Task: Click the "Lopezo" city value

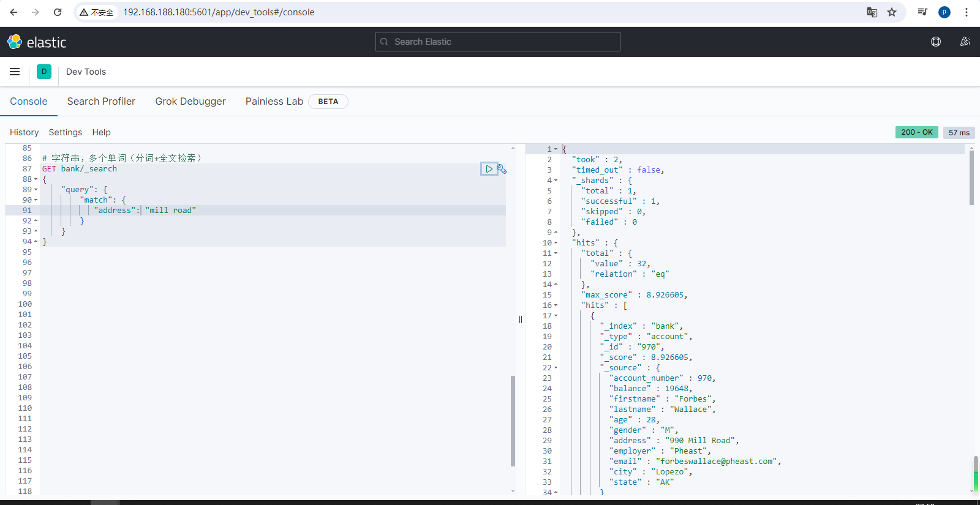Action: point(670,472)
